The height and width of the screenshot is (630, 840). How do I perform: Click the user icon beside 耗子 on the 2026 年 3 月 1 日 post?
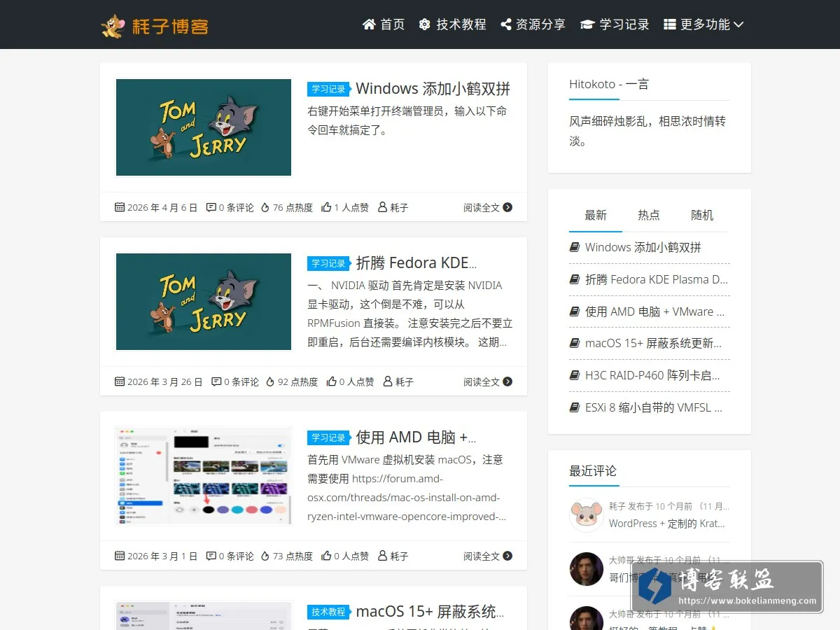click(382, 556)
